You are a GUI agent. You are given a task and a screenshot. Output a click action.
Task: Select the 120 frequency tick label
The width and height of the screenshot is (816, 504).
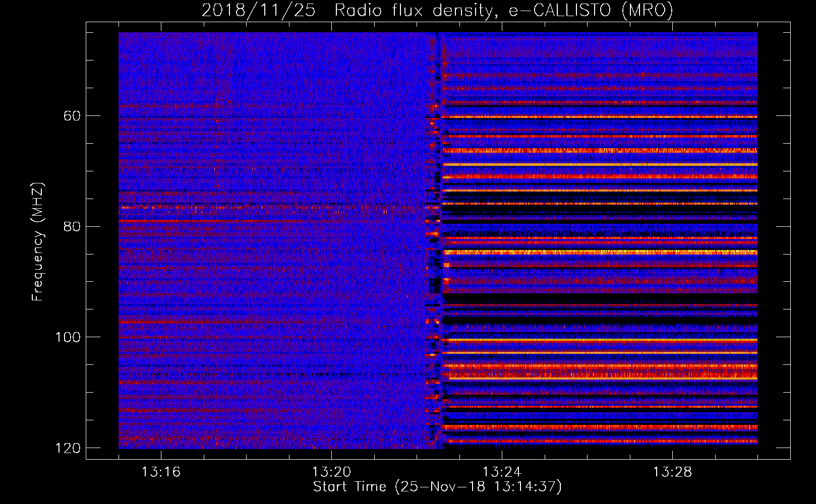[x=68, y=448]
